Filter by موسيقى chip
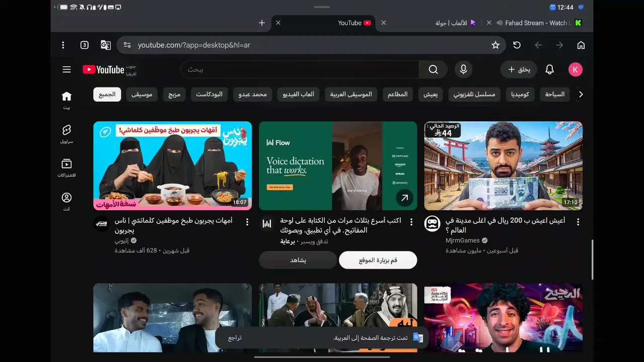The width and height of the screenshot is (644, 362). coord(142,95)
